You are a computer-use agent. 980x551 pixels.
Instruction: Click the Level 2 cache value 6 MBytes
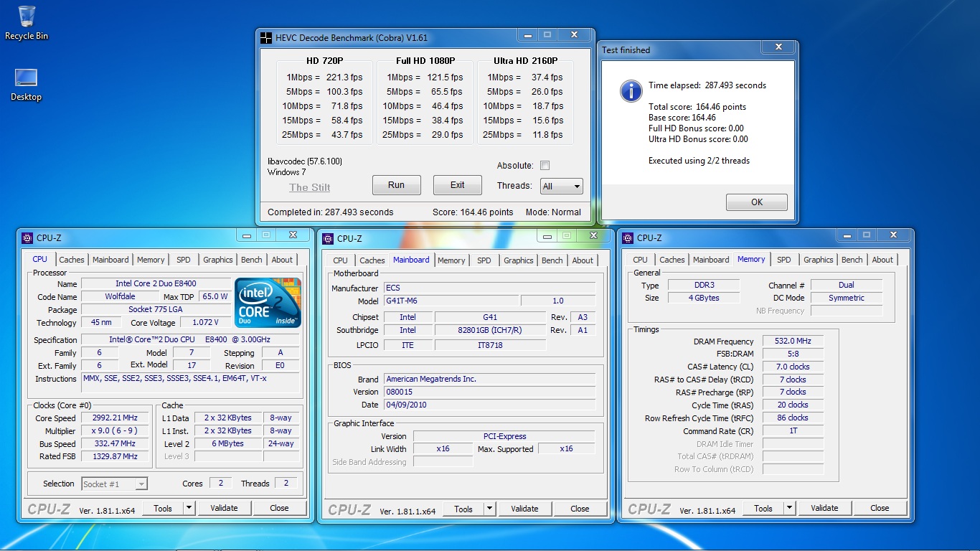click(228, 444)
